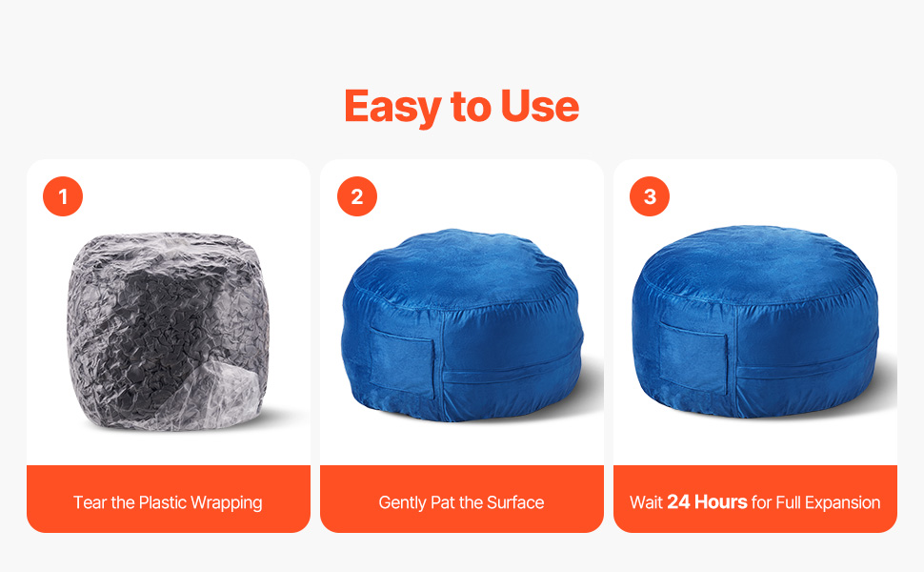924x572 pixels.
Task: Click the word "Use" in the title
Action: click(540, 107)
